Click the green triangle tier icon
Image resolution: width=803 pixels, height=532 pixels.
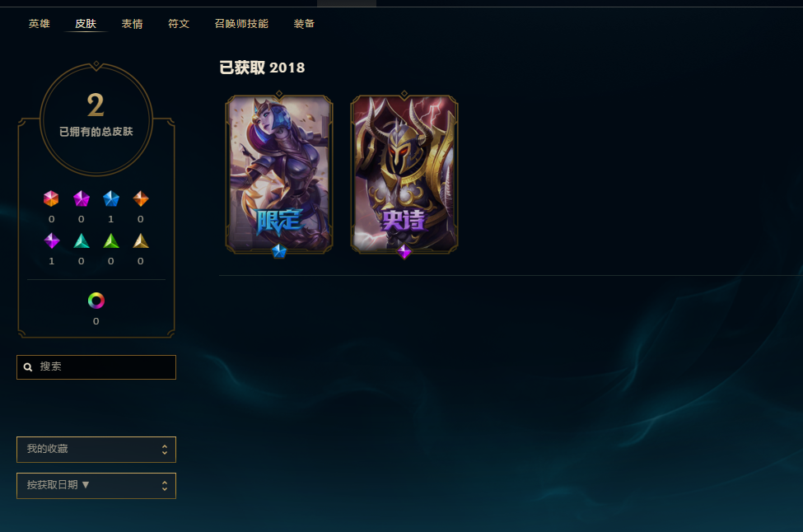(111, 240)
